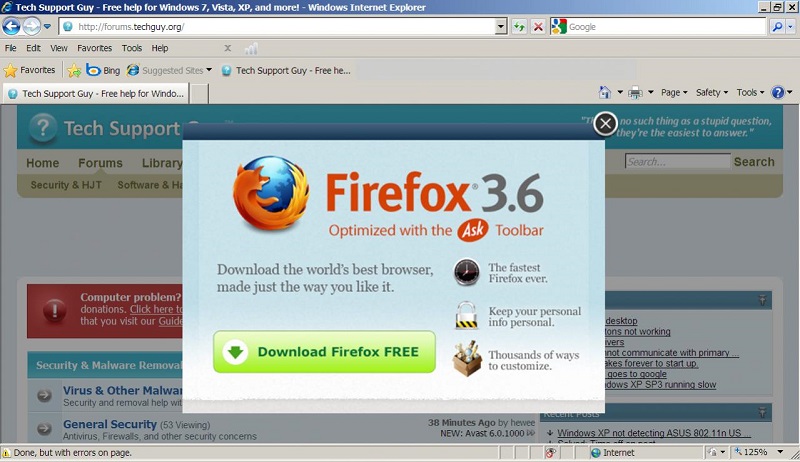The width and height of the screenshot is (800, 462).
Task: Click the Forward arrow button
Action: [x=32, y=26]
